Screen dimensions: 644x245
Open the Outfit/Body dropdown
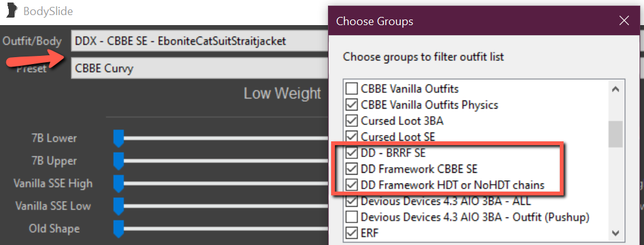pyautogui.click(x=200, y=41)
